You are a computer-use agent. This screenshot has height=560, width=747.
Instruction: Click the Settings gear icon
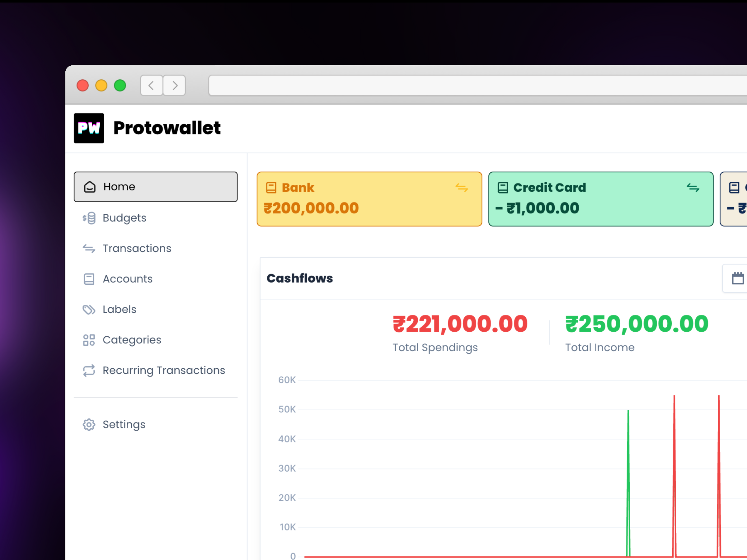coord(89,424)
